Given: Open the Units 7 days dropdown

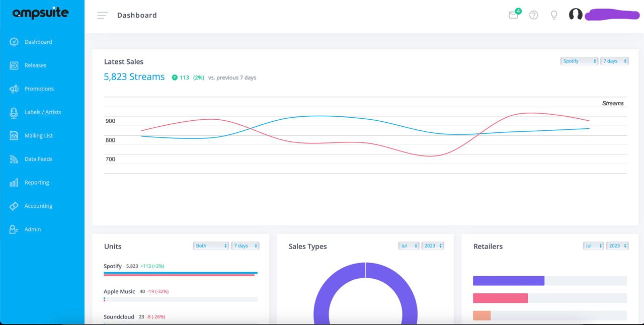Looking at the screenshot, I should [245, 246].
